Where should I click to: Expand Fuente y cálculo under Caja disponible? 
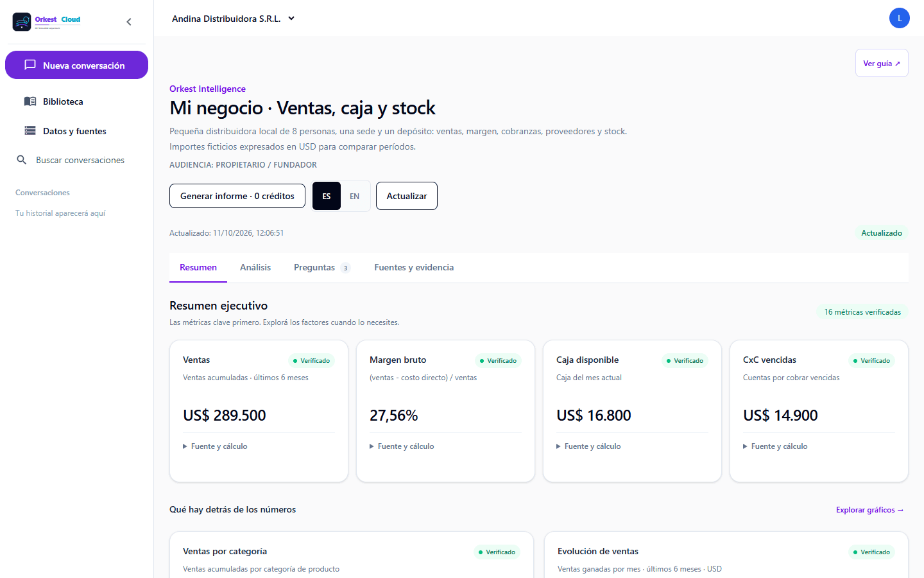(588, 446)
